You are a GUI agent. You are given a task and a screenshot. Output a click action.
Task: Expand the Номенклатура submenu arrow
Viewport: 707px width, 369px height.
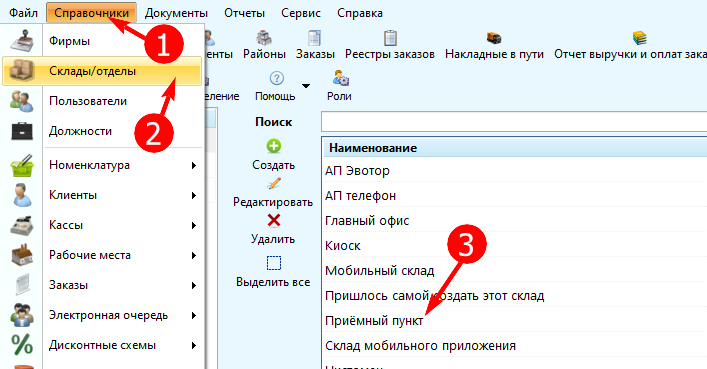click(x=194, y=166)
